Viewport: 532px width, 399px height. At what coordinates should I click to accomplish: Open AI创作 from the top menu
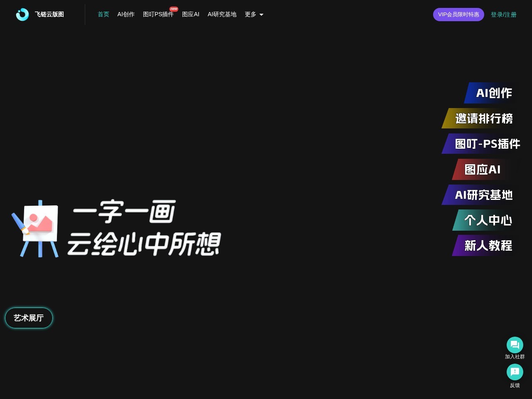pos(126,14)
